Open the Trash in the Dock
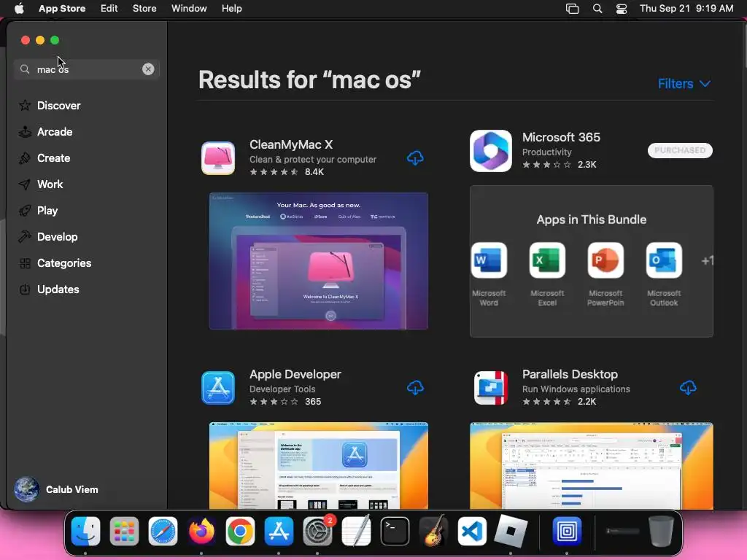The width and height of the screenshot is (747, 560). 661,531
